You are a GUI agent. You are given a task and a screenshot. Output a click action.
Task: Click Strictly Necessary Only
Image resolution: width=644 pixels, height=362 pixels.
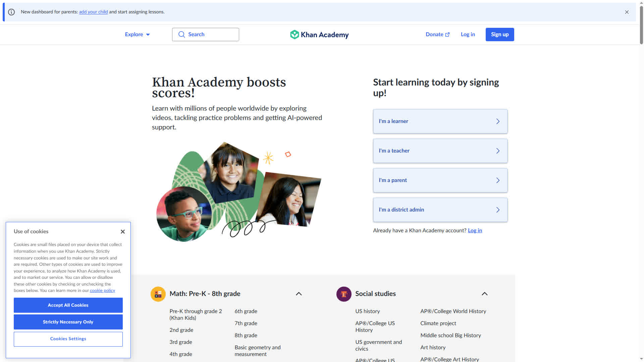68,322
